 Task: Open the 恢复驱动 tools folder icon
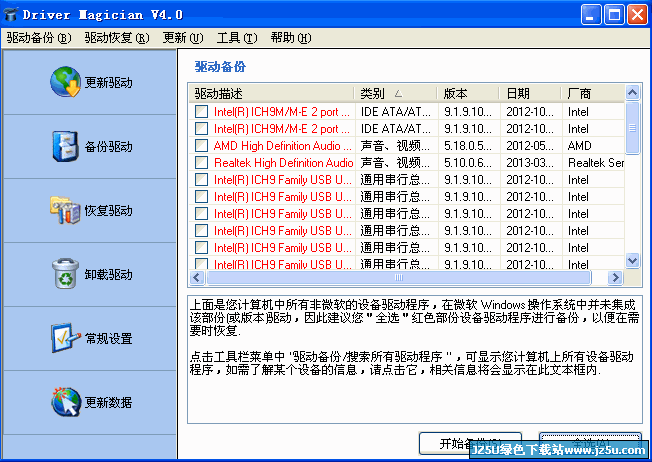click(x=65, y=210)
